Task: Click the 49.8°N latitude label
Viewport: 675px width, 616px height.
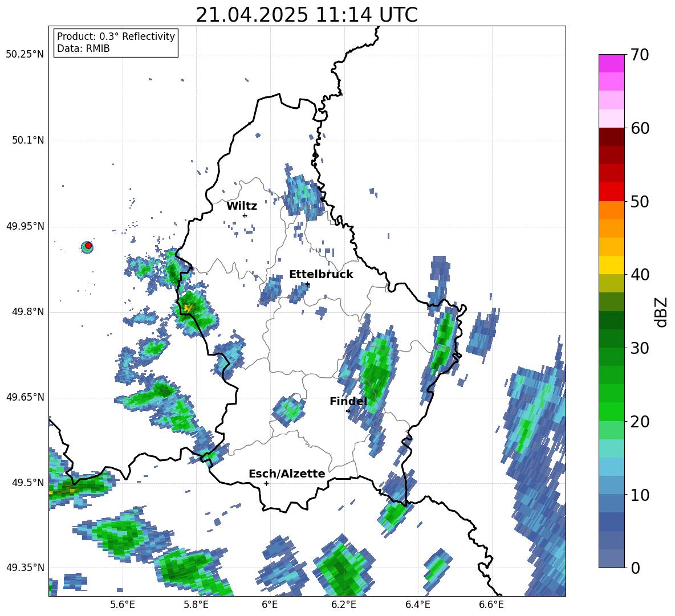Action: (29, 312)
